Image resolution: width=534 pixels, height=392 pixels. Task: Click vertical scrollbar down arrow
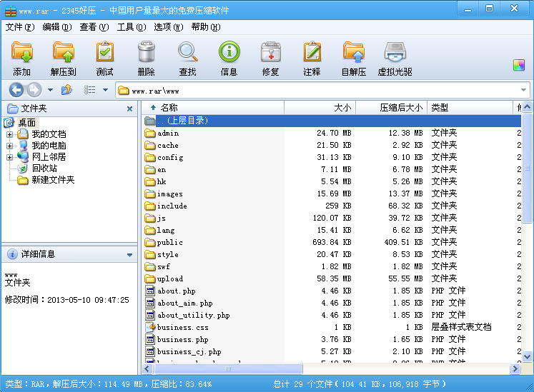tap(527, 356)
